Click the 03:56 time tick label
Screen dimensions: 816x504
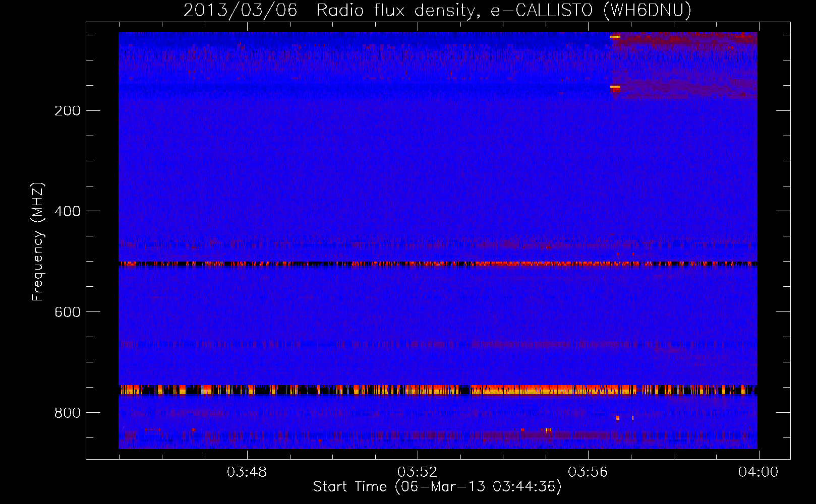(588, 472)
